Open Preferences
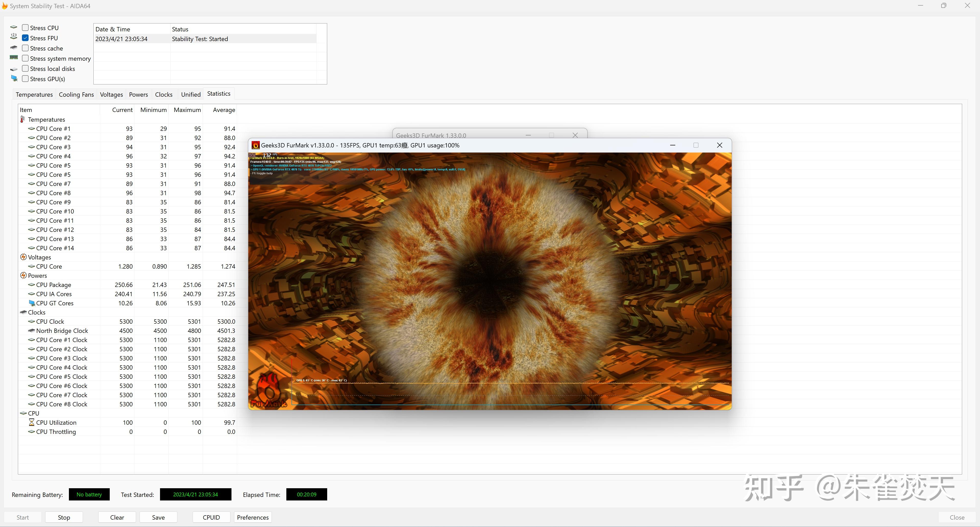 (253, 517)
